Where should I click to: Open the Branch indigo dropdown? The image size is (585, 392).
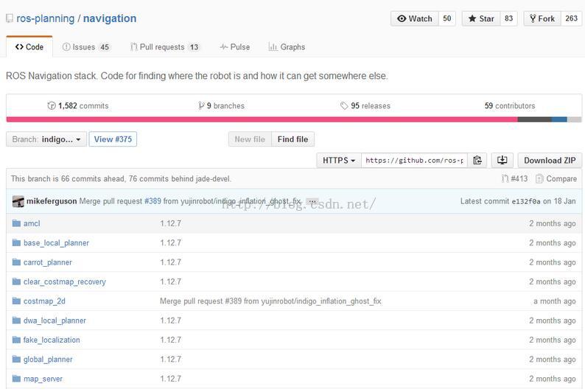46,139
